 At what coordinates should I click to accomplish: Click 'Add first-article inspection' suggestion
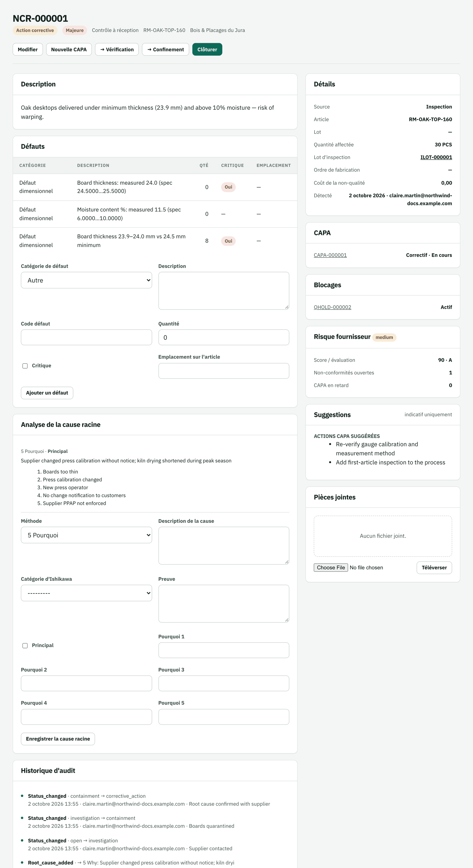(390, 463)
